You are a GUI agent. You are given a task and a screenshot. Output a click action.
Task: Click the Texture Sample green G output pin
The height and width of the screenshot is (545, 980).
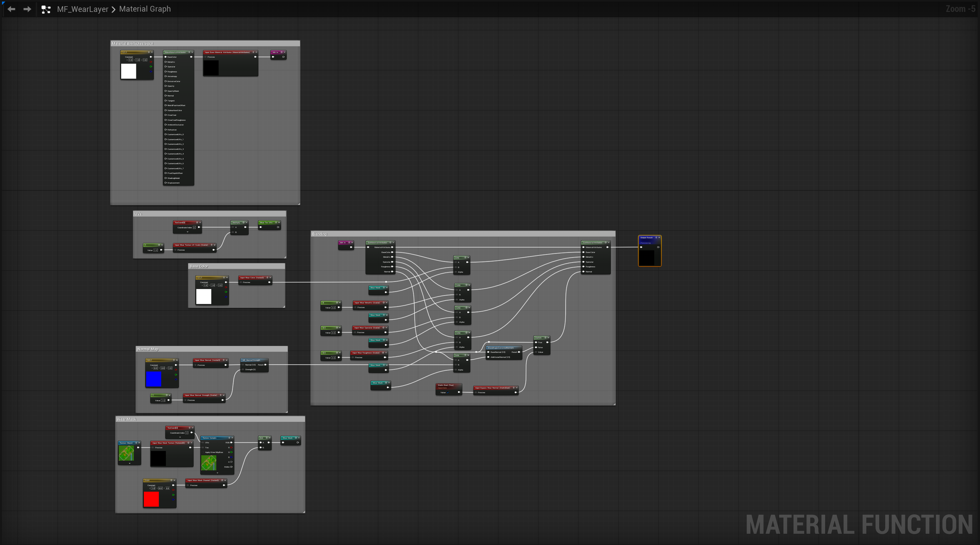coord(231,452)
